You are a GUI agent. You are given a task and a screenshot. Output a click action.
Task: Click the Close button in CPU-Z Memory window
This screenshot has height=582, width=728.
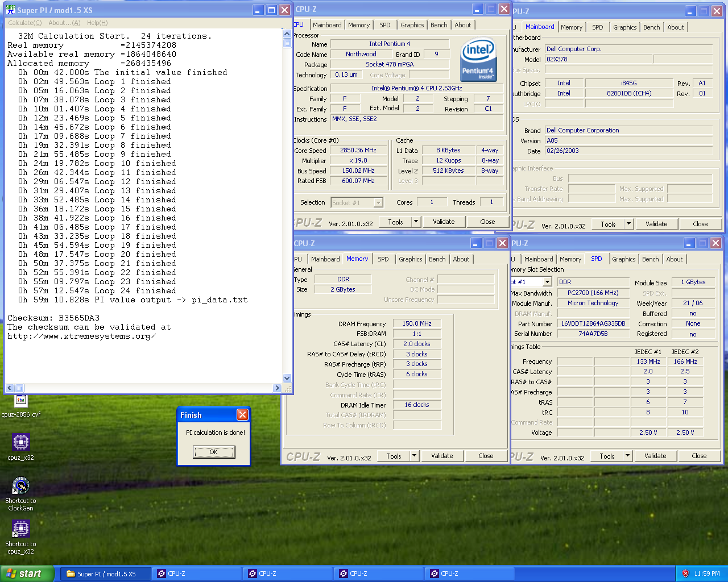pyautogui.click(x=486, y=456)
